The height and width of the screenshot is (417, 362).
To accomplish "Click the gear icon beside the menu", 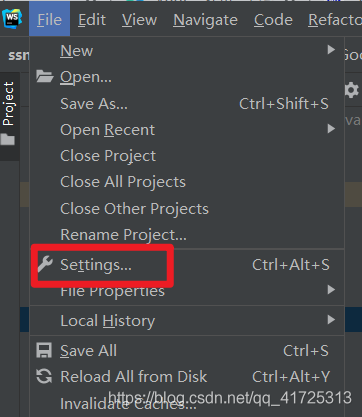I will click(352, 90).
